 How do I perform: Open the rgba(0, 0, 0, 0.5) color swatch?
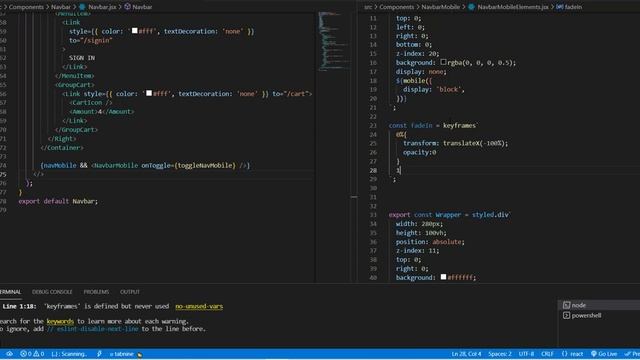(443, 62)
